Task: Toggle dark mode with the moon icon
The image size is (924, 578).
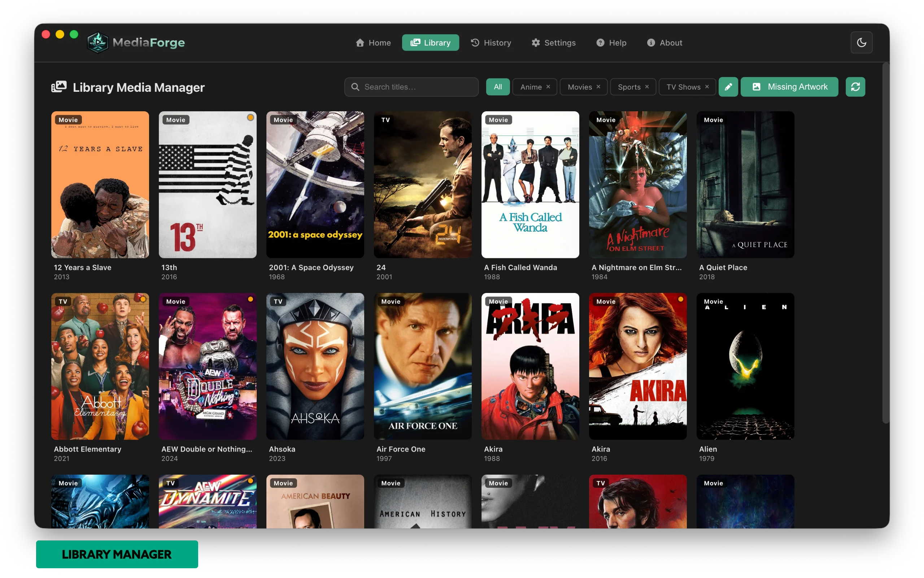Action: point(862,42)
